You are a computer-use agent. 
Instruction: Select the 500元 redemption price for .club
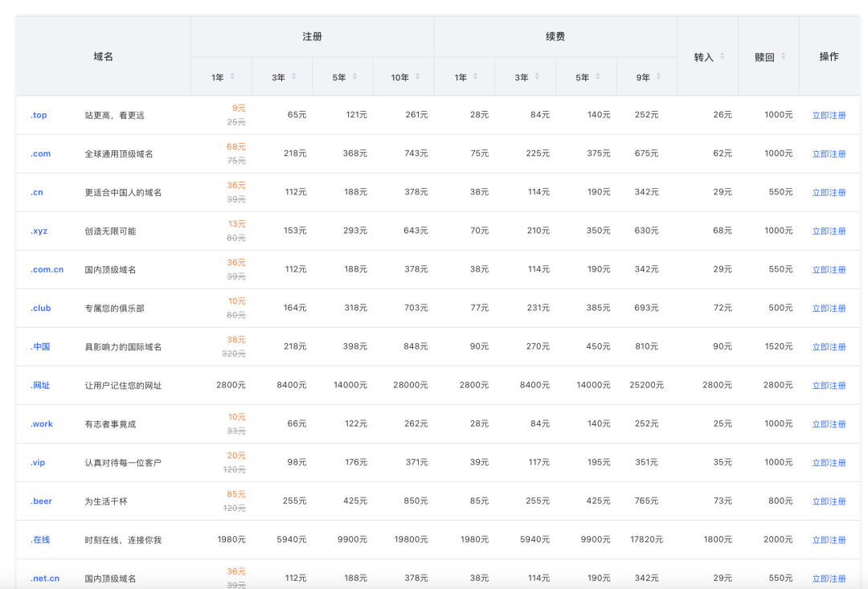pyautogui.click(x=780, y=307)
